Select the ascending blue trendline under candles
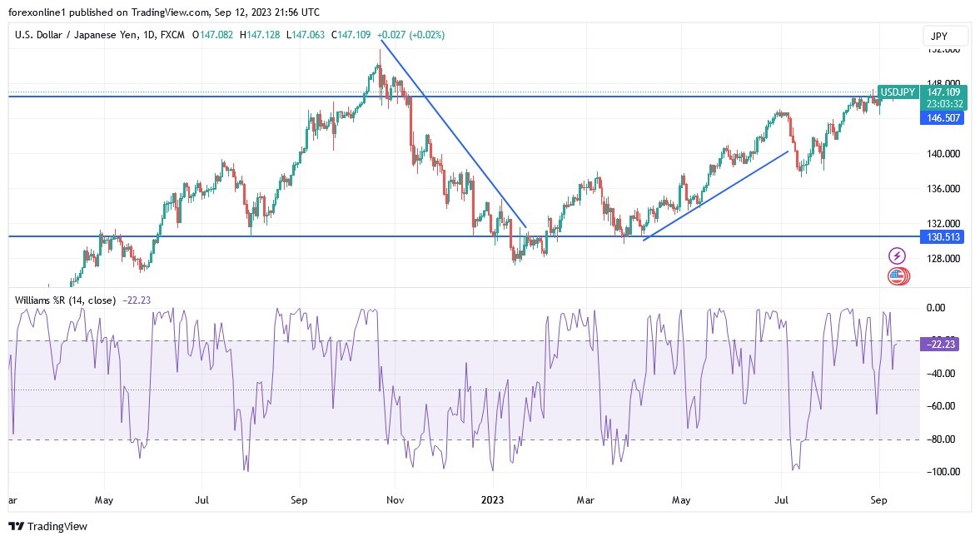Image resolution: width=980 pixels, height=541 pixels. (716, 196)
